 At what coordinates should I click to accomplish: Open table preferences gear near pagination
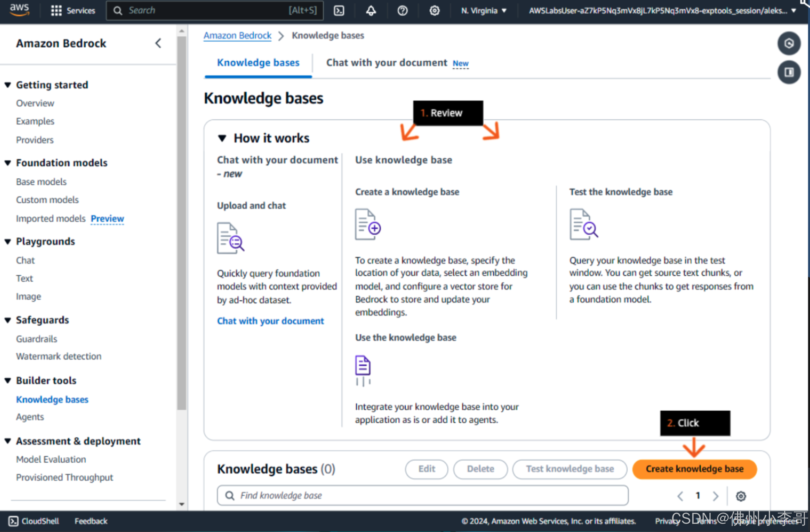741,496
